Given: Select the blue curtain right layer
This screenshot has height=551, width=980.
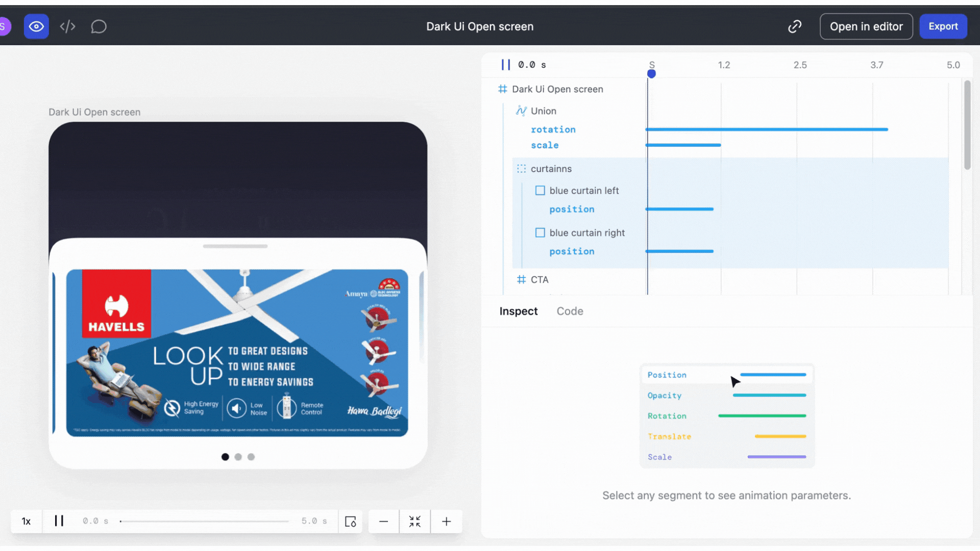Looking at the screenshot, I should pos(587,233).
